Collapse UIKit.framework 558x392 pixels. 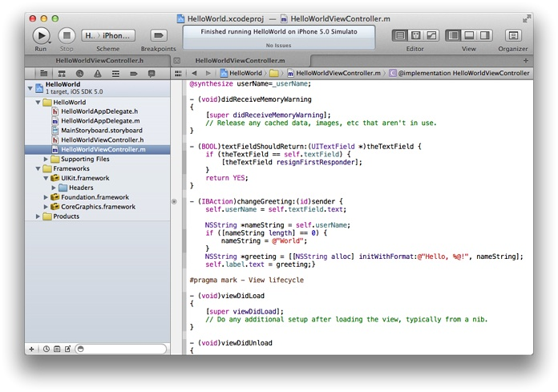[x=46, y=178]
